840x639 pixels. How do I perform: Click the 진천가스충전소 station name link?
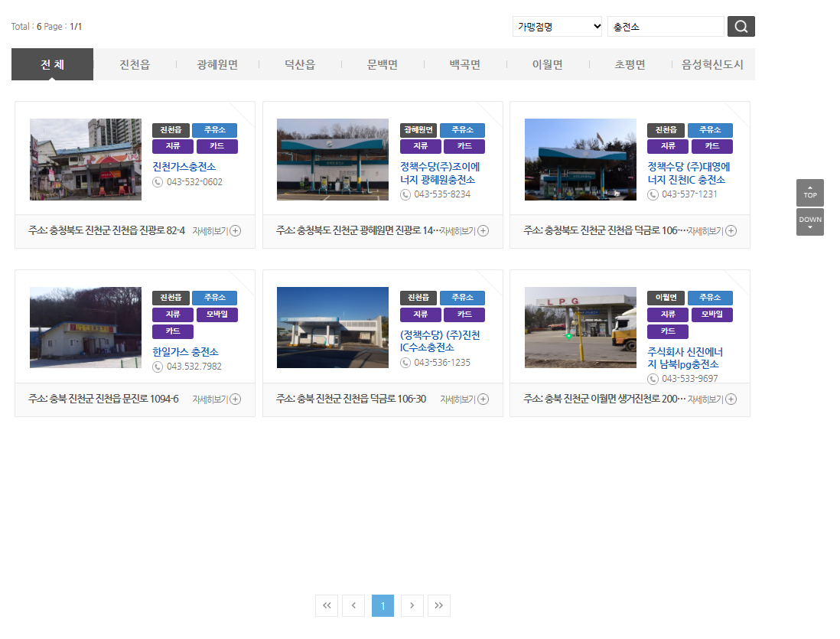184,166
